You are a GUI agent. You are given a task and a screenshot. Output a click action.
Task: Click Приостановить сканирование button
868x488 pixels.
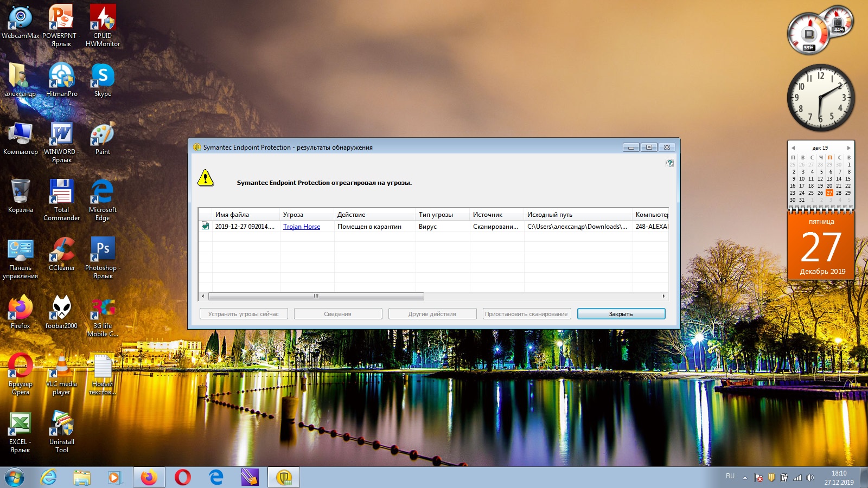click(x=527, y=314)
